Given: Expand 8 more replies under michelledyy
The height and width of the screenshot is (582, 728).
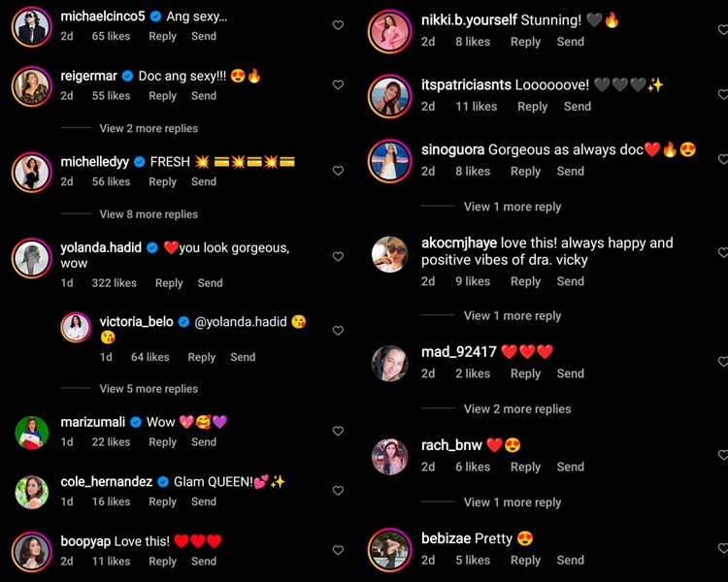Looking at the screenshot, I should click(149, 214).
